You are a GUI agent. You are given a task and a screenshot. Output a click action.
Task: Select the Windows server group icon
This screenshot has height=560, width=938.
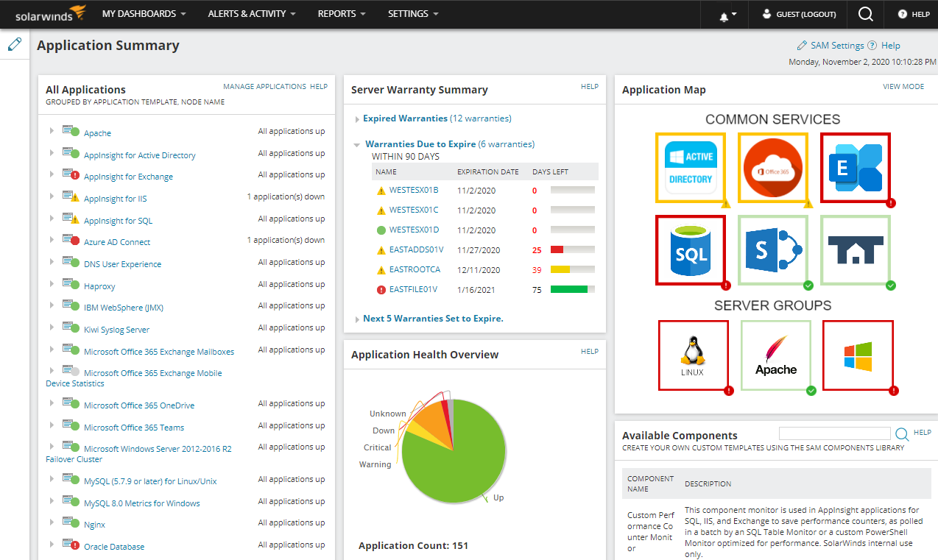pos(857,355)
